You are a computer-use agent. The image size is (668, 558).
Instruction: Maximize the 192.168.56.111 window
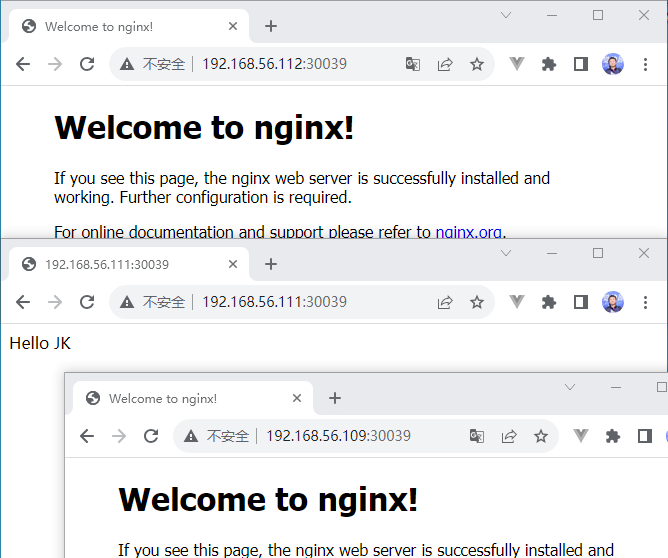coord(598,253)
